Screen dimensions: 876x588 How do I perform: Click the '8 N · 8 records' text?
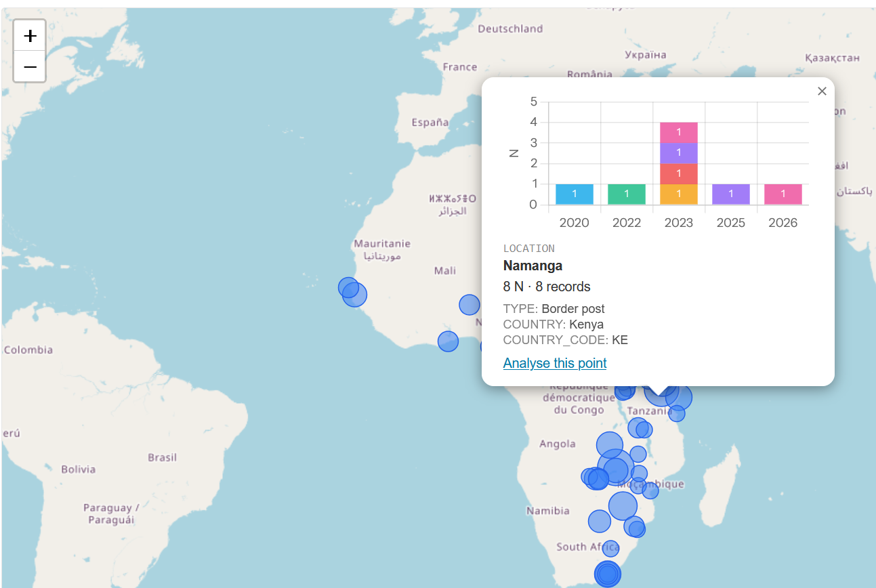click(x=547, y=287)
